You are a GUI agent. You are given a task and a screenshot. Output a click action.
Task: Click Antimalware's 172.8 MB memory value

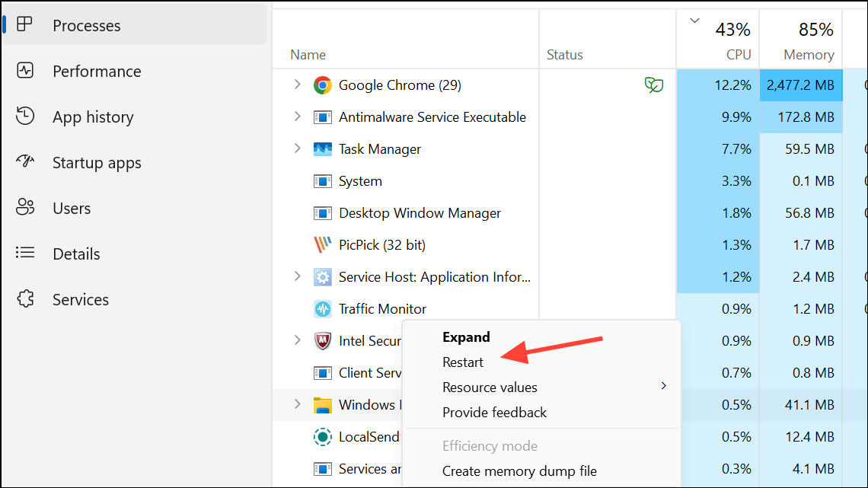click(806, 117)
